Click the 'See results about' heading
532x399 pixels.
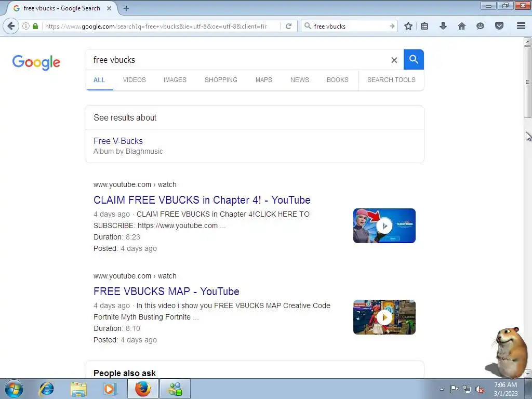tap(125, 118)
